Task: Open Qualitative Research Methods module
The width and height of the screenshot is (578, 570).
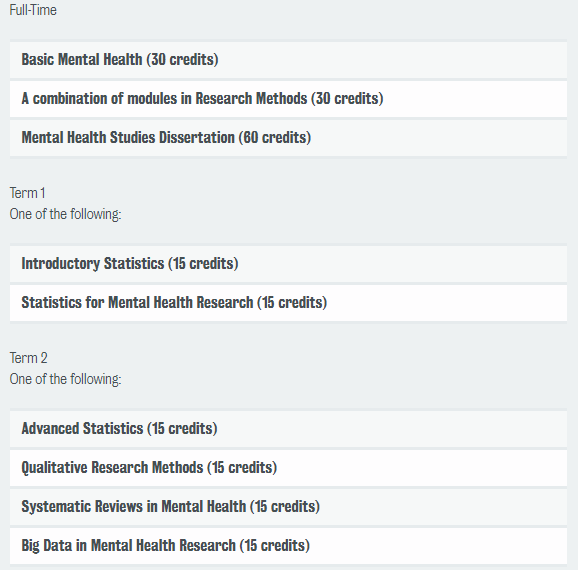Action: click(x=288, y=468)
